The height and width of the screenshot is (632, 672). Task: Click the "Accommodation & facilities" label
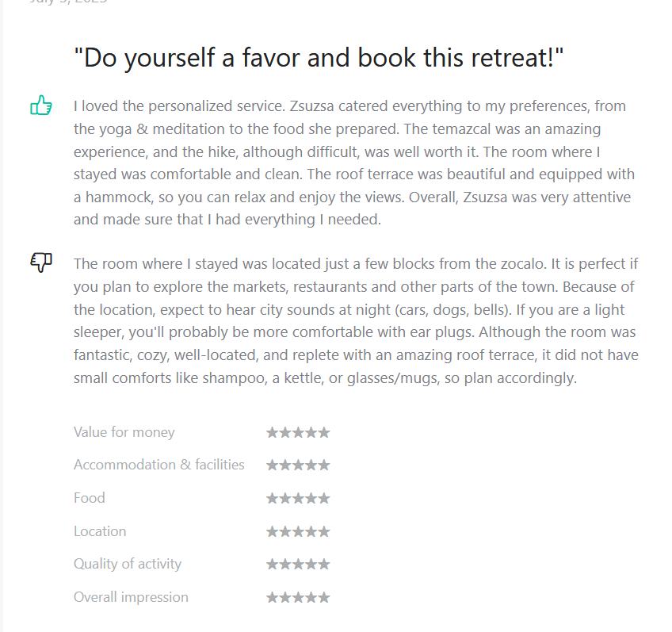point(159,465)
